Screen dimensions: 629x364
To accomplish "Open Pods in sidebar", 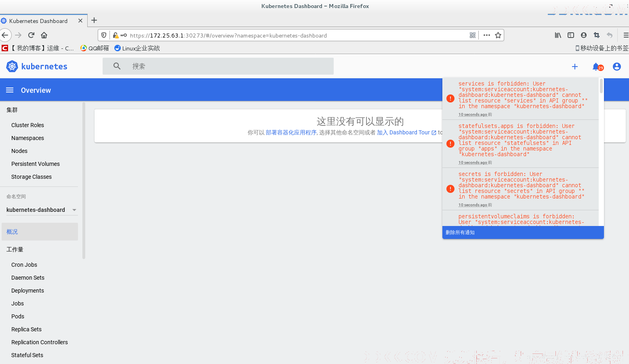I will click(18, 316).
